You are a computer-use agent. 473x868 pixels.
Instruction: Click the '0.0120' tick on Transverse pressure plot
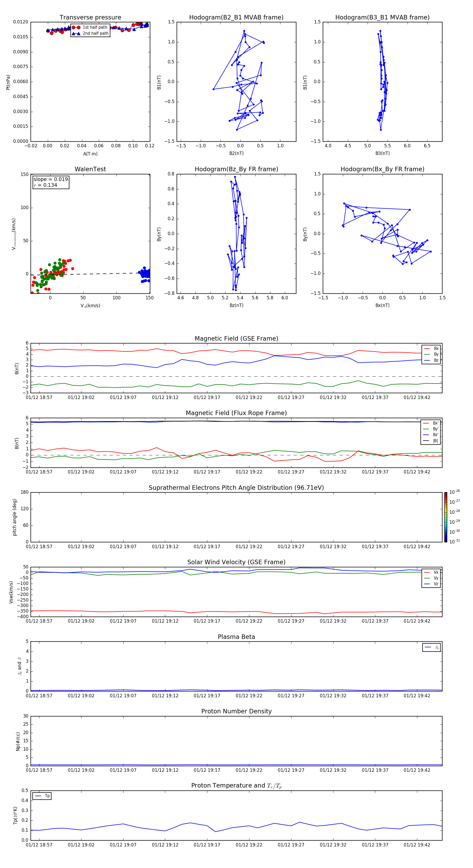point(20,22)
